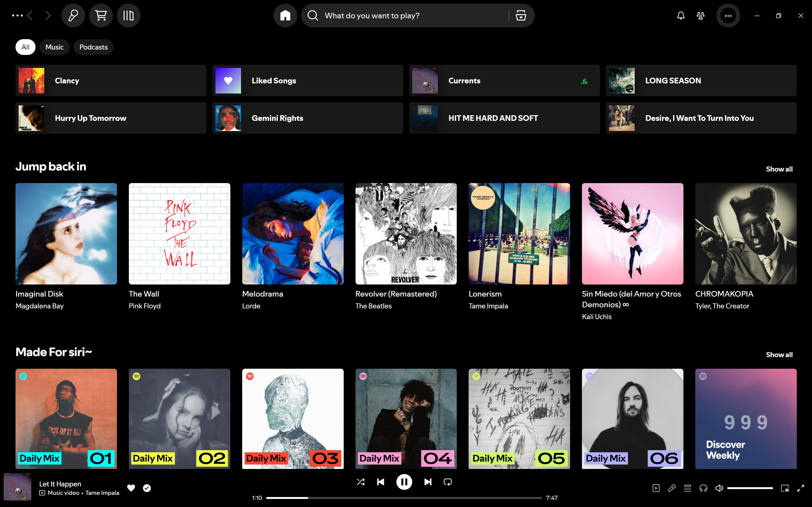Open the friend activity icon
812x507 pixels.
click(x=700, y=15)
